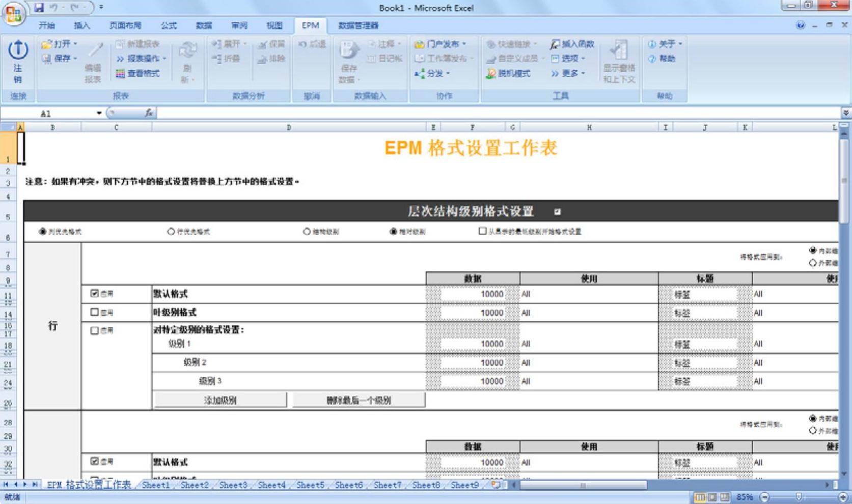Click the 排除 exclude icon
The image size is (852, 504).
point(262,59)
